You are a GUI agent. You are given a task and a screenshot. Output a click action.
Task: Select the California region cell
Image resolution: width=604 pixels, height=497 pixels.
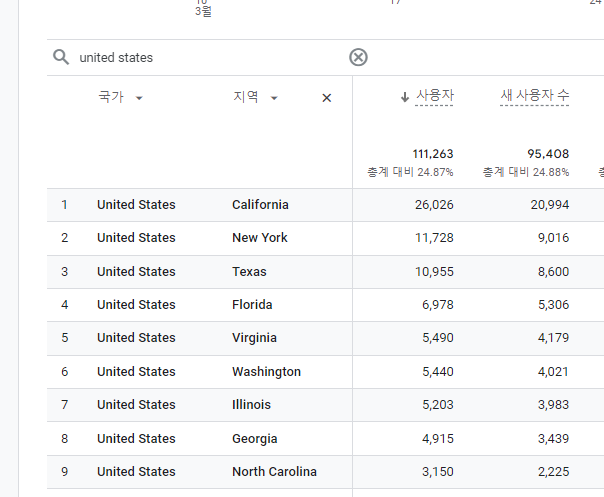click(x=260, y=205)
